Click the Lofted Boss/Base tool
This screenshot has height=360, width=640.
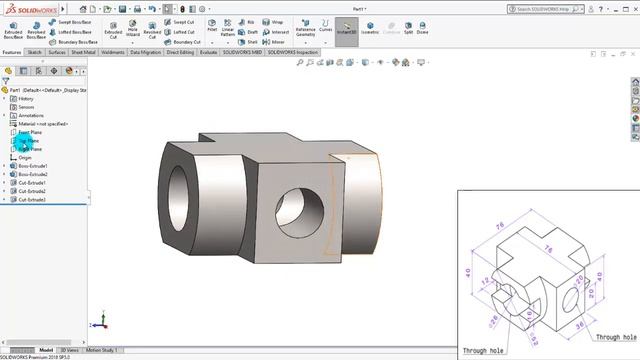(70, 32)
